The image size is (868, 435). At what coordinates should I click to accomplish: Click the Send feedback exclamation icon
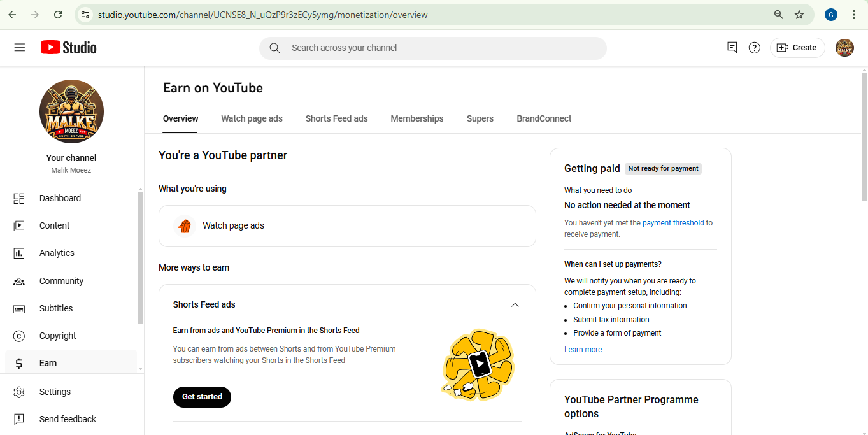pos(19,419)
